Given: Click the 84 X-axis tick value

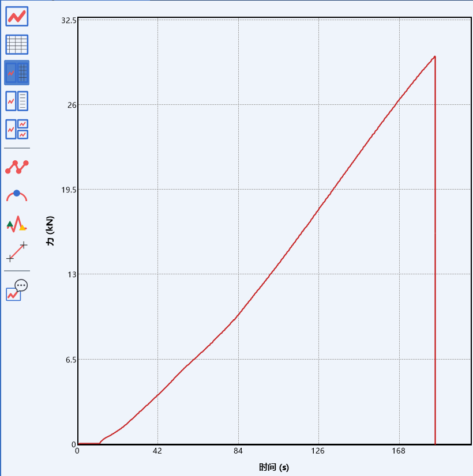Looking at the screenshot, I should coord(238,451).
